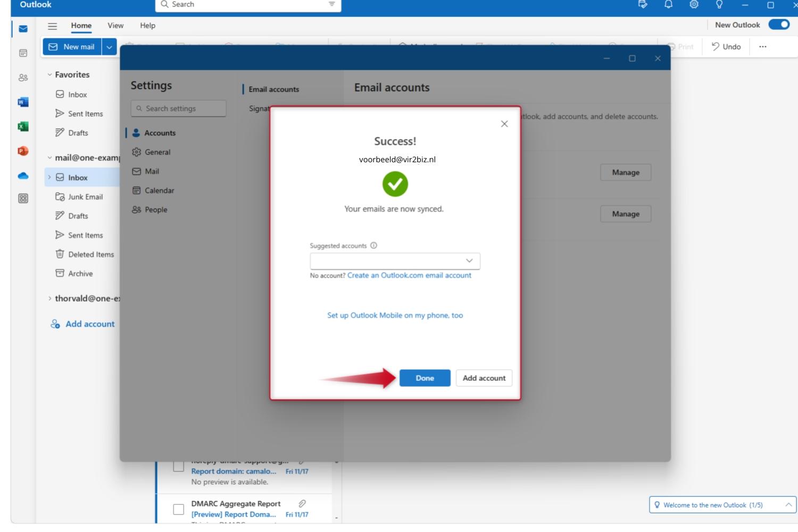The height and width of the screenshot is (532, 798).
Task: Open the Home tab
Action: coord(81,26)
